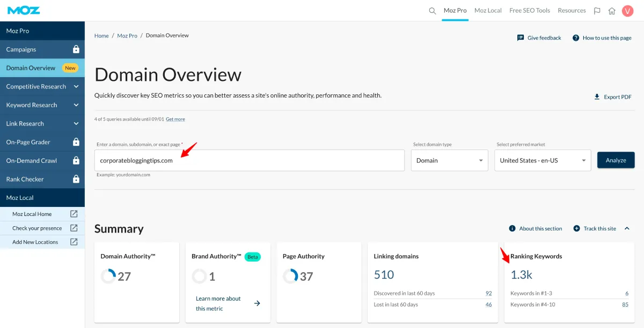Viewport: 644px width, 328px height.
Task: Open Free SEO Tools menu
Action: coord(530,10)
